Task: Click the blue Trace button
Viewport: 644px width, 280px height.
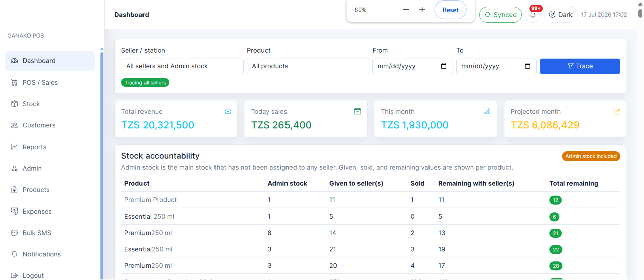Action: (x=580, y=66)
